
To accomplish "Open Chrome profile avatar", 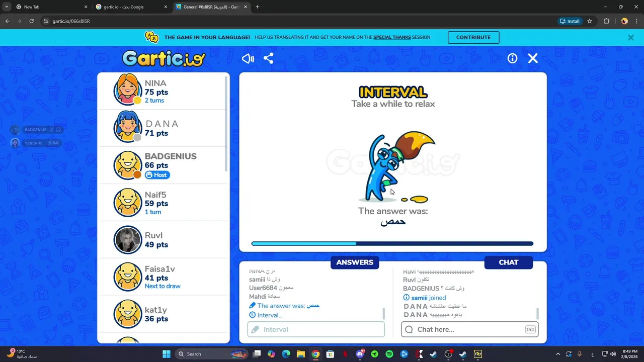I will tap(624, 21).
